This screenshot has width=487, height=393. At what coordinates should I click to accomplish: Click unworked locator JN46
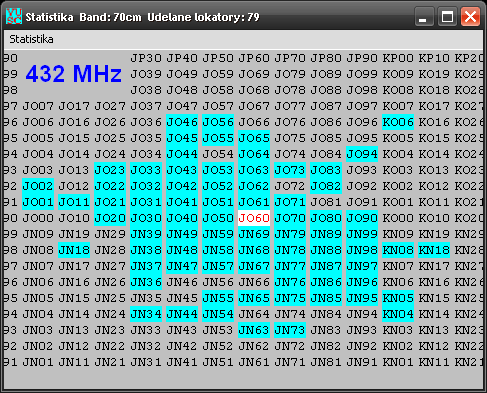pos(182,282)
